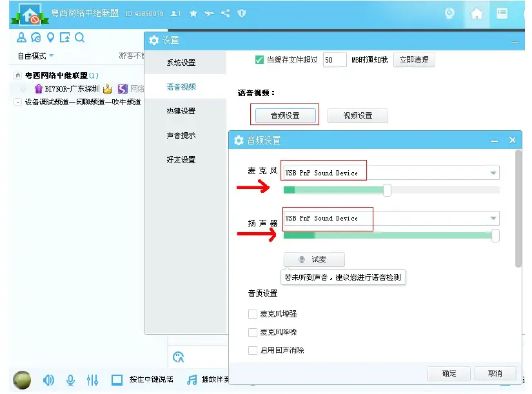Click the crown icon next to BI7NOR user
This screenshot has height=394, width=532.
point(108,89)
